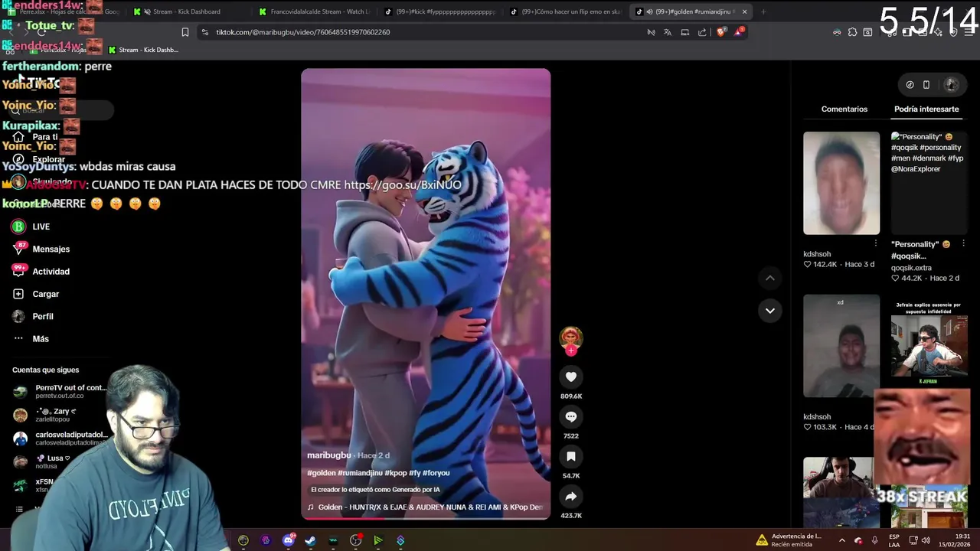980x551 pixels.
Task: Open TikTok profile avatar at top right
Action: [952, 84]
